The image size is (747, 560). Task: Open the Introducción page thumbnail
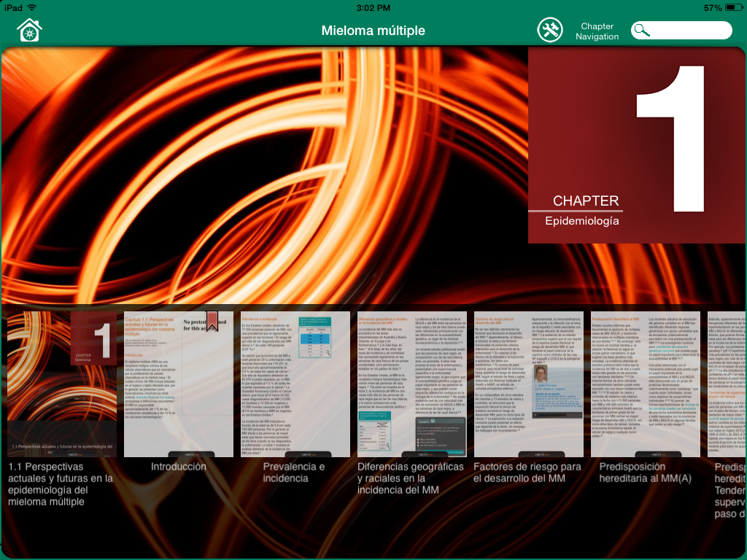pos(179,384)
